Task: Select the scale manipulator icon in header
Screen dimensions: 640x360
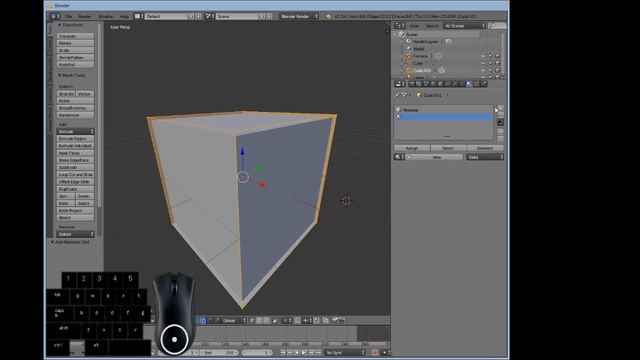Action: (x=217, y=321)
